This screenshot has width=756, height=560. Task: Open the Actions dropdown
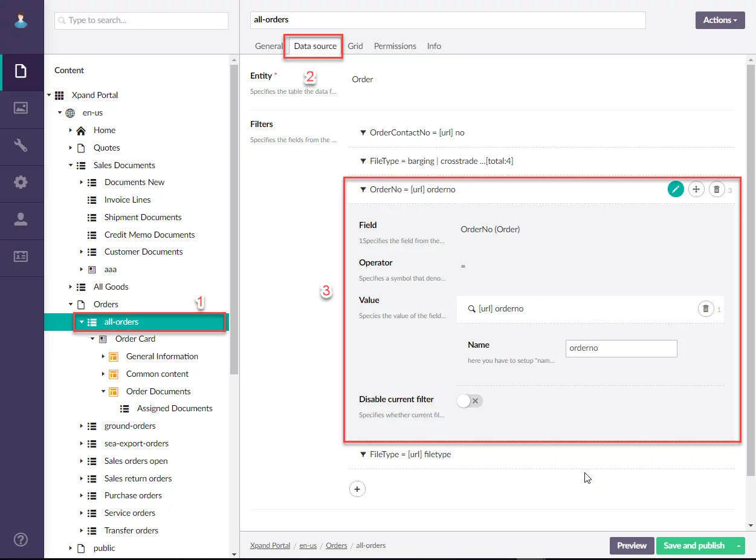point(720,20)
